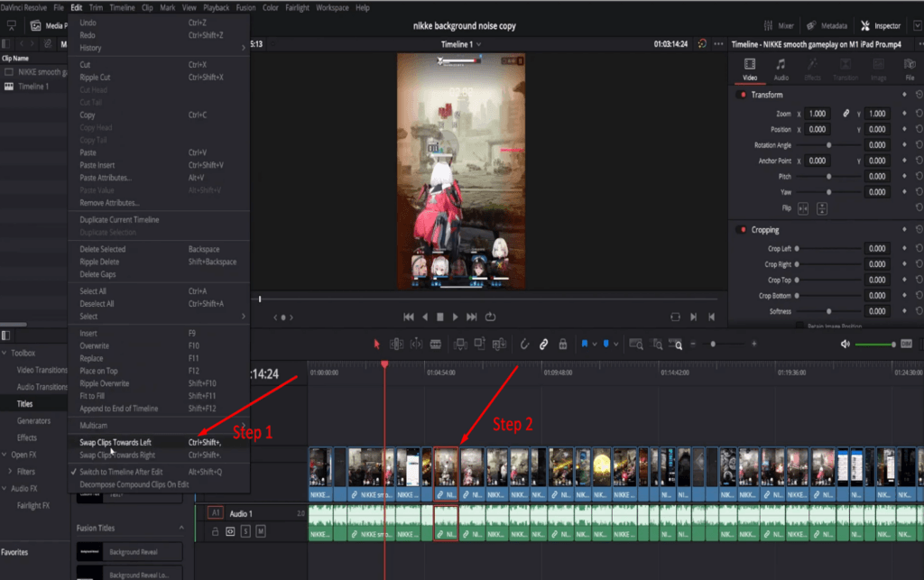Reset the Cropping section
The image size is (924, 580).
tap(919, 230)
